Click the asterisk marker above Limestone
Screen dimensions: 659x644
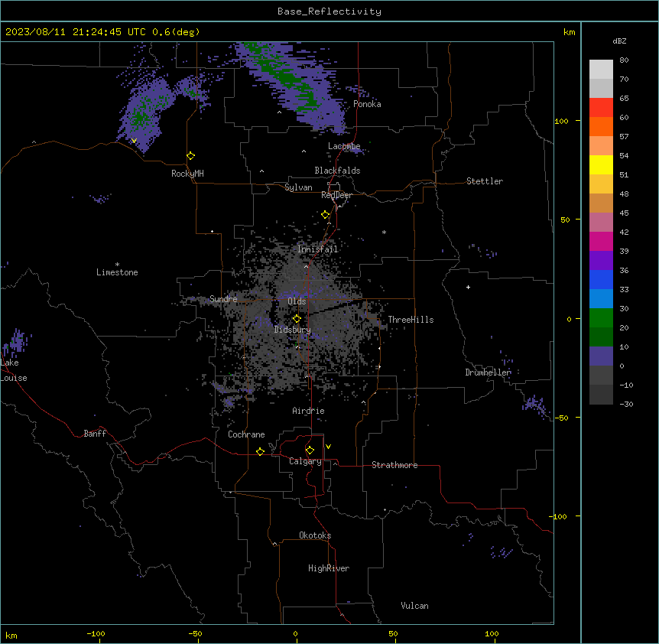117,265
